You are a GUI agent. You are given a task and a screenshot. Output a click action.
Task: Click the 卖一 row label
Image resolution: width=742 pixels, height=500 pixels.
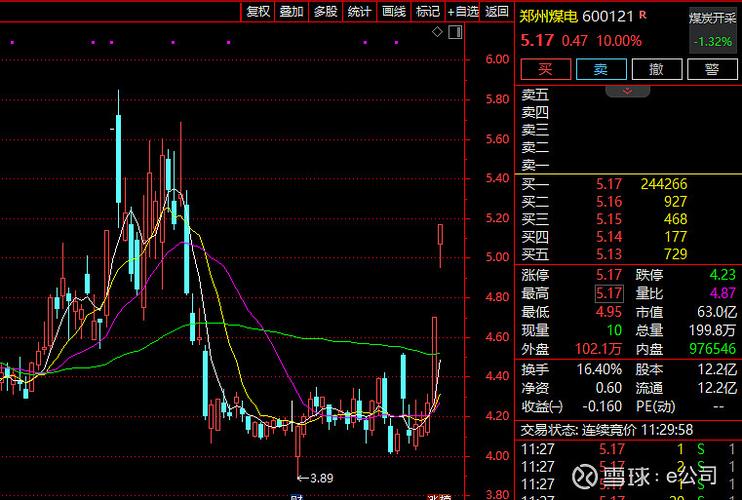535,165
